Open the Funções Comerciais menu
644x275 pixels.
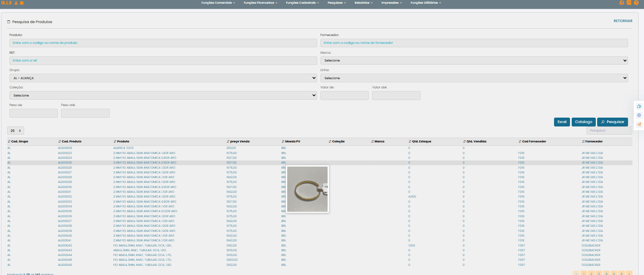[218, 3]
